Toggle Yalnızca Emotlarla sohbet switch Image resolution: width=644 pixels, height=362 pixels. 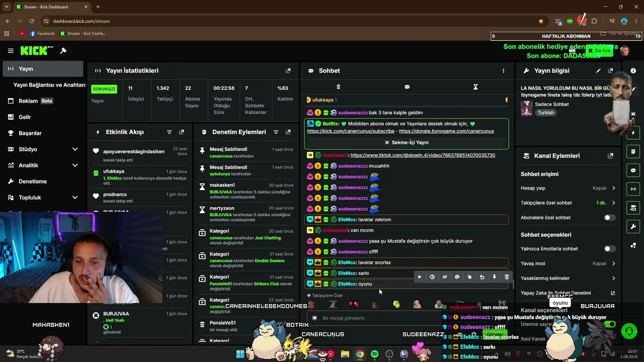point(609,249)
